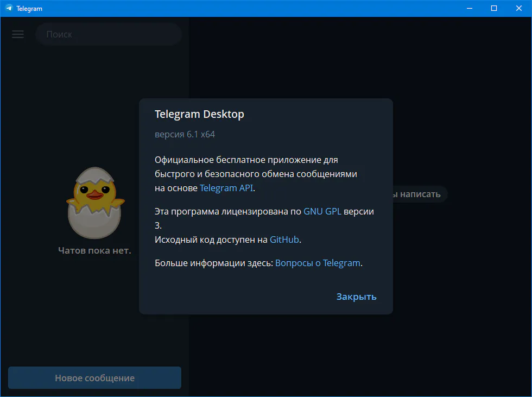Click Закрыть to dismiss the dialog
Screen dimensions: 532x397
(x=356, y=297)
